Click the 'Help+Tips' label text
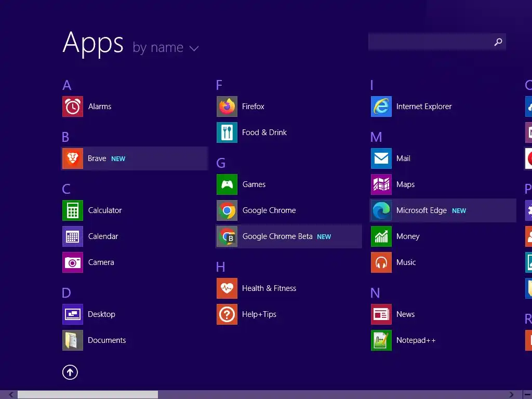 (259, 314)
